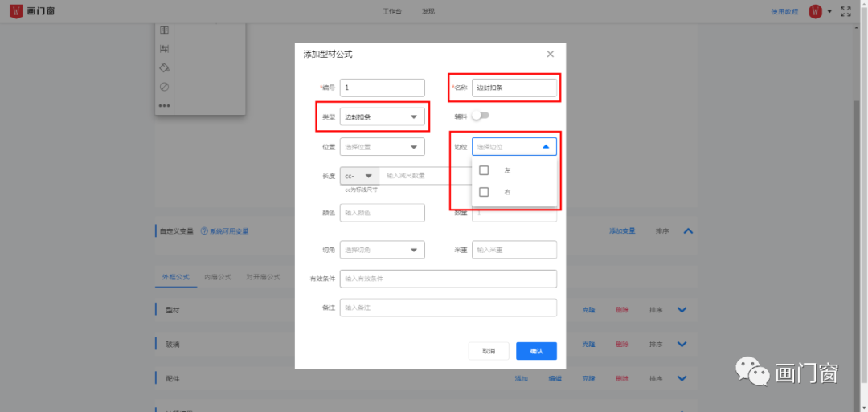
Task: Click the 画门窗 red logo icon
Action: (17, 11)
